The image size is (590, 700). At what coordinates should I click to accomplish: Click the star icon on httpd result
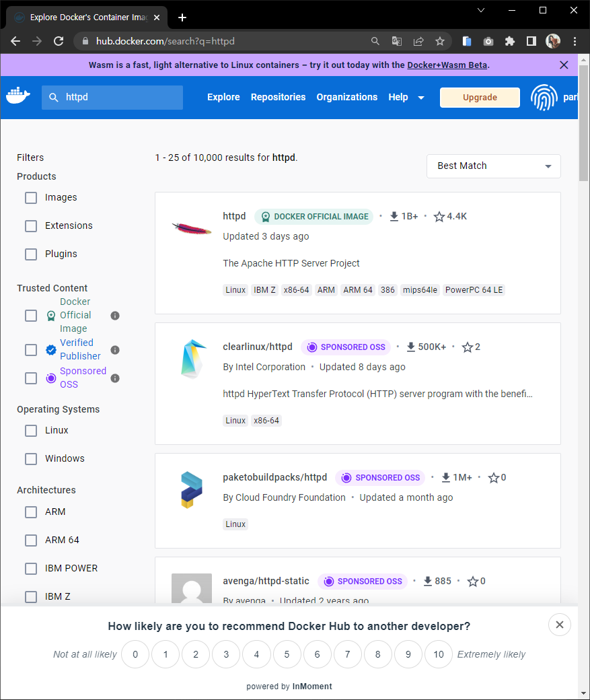(x=439, y=217)
